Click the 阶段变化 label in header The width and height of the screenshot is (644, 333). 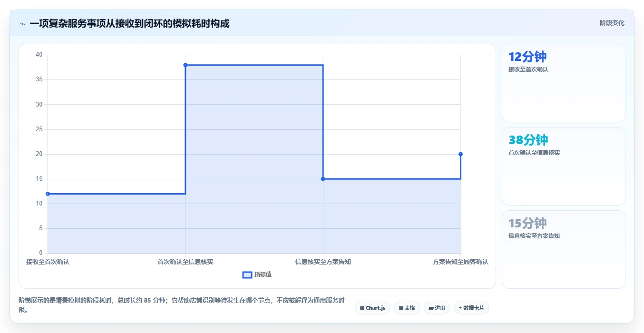(612, 23)
